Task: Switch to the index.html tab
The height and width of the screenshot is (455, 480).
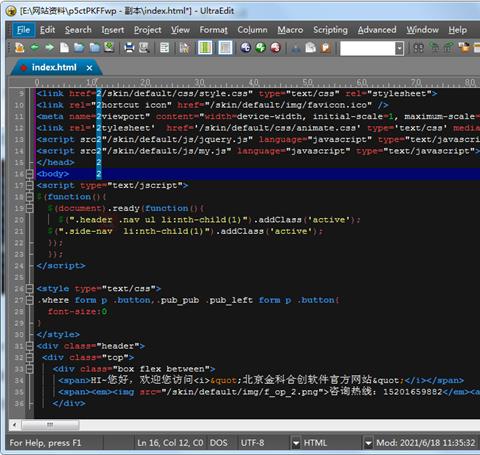Action: point(54,68)
